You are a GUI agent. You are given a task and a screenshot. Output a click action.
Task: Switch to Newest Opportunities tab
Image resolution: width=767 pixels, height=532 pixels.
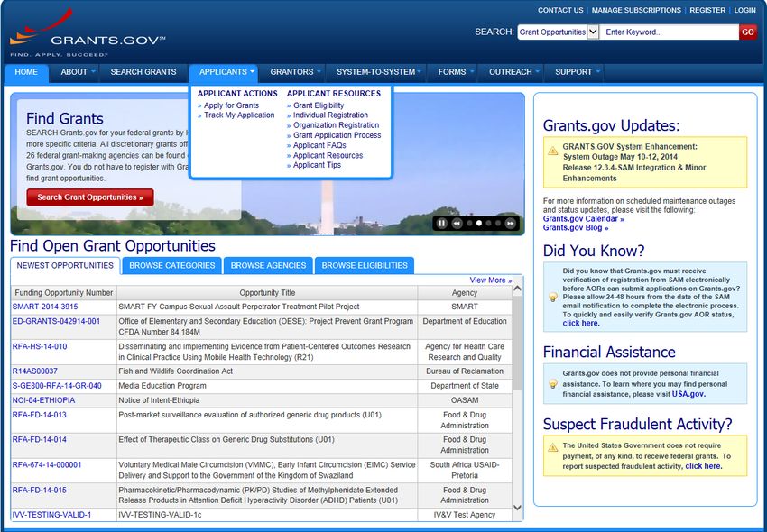point(65,265)
